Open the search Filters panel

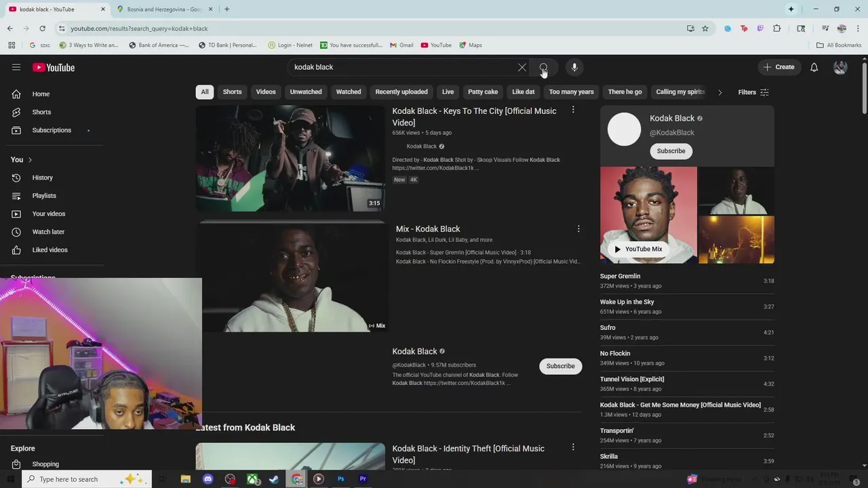753,92
